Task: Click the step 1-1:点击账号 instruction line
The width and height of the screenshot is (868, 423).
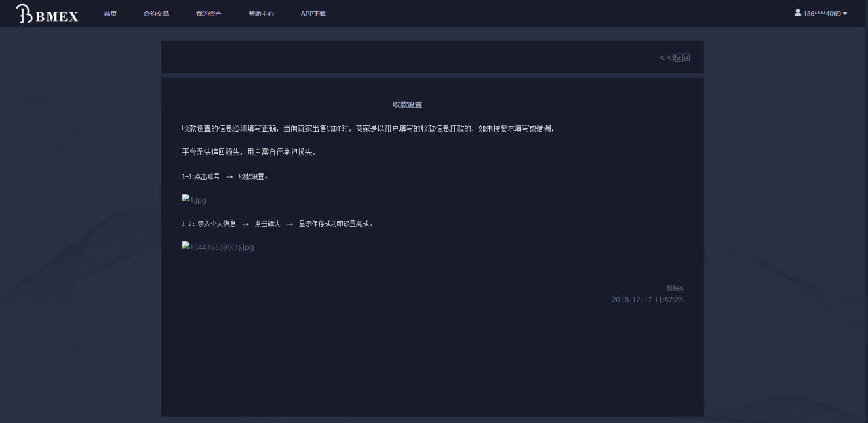Action: tap(225, 176)
